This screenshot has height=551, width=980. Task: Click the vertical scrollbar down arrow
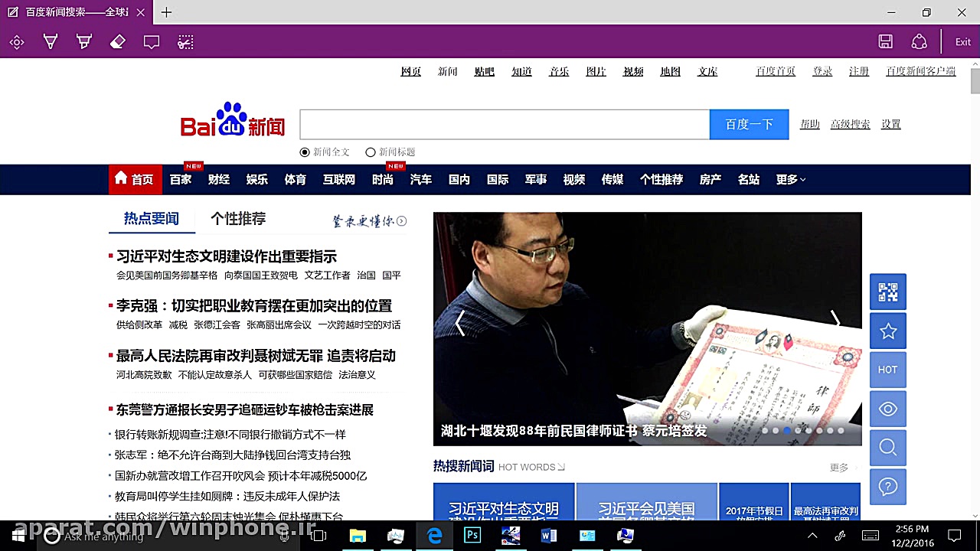coord(975,515)
